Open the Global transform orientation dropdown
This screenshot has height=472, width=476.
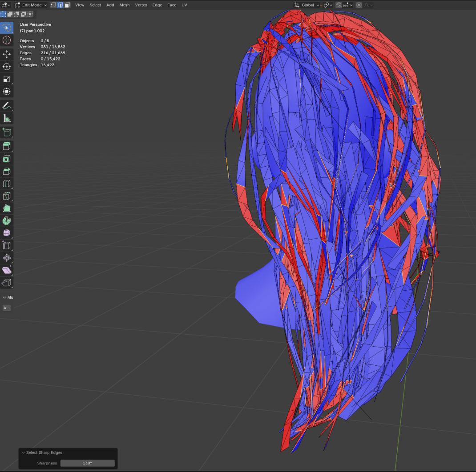coord(307,5)
